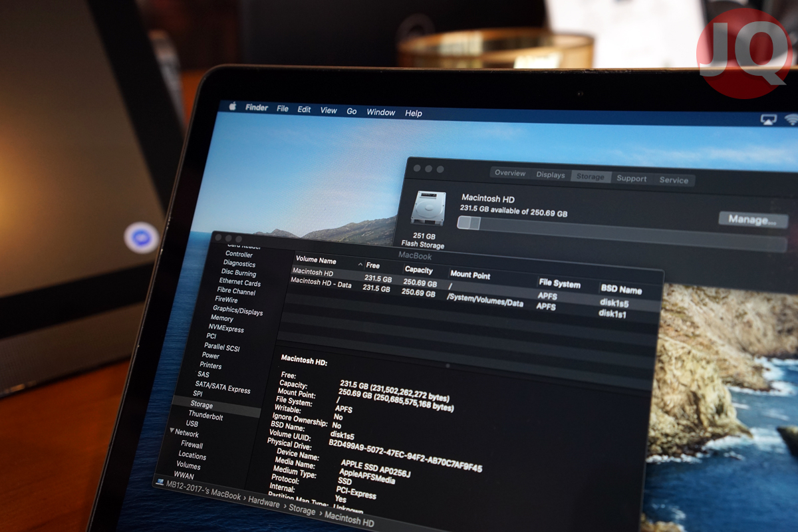
Task: Click "Hardware" in the bottom path bar
Action: pos(264,503)
